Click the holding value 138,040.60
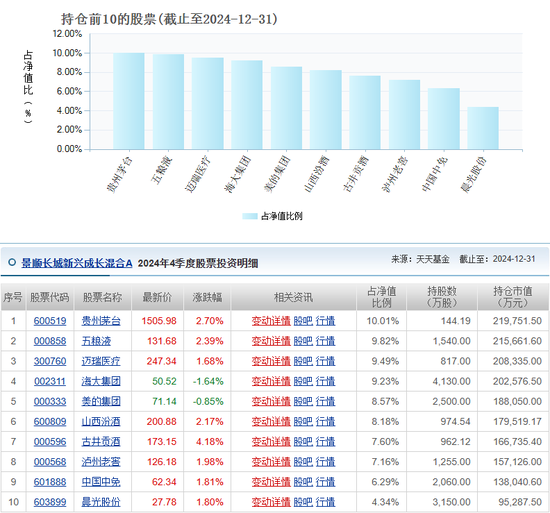The image size is (550, 513). click(x=517, y=482)
